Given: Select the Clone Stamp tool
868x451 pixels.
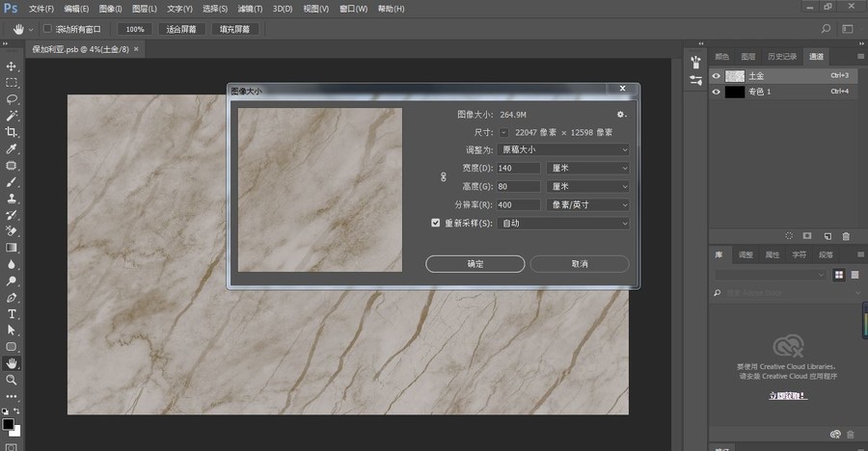Looking at the screenshot, I should click(x=11, y=199).
